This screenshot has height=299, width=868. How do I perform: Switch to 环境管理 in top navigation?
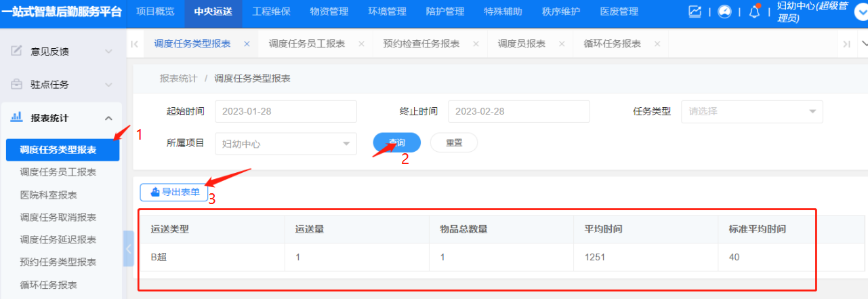(x=387, y=12)
